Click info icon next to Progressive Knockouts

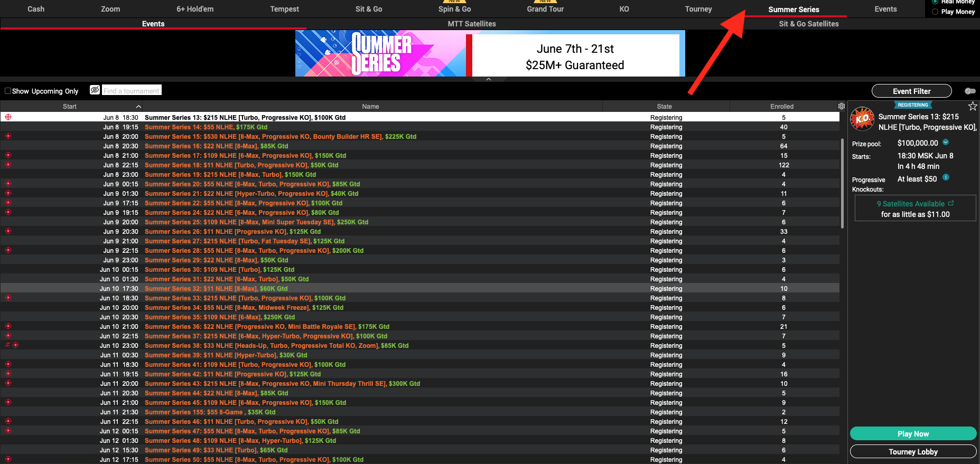pos(946,177)
